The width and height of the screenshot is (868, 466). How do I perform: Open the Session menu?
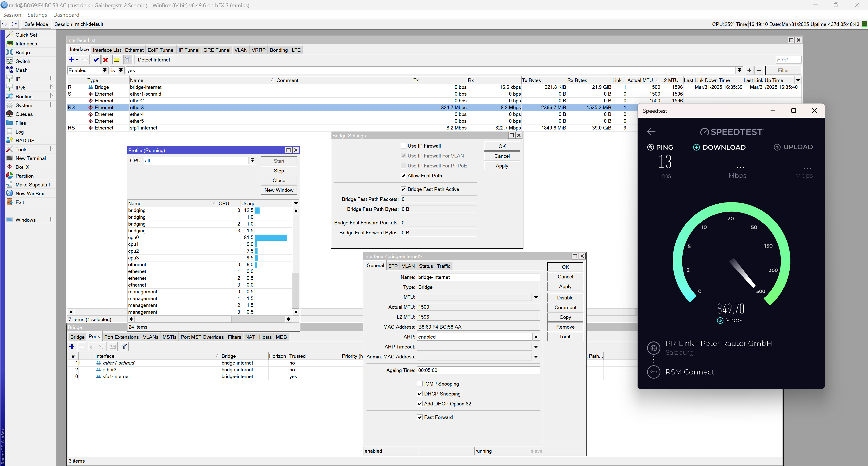pos(12,15)
